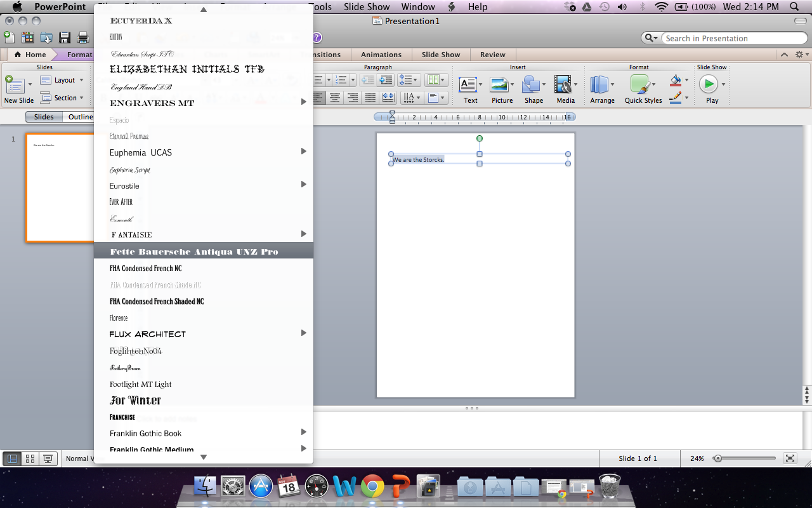Click the Line color pencil icon
Image resolution: width=812 pixels, height=508 pixels.
tap(676, 97)
